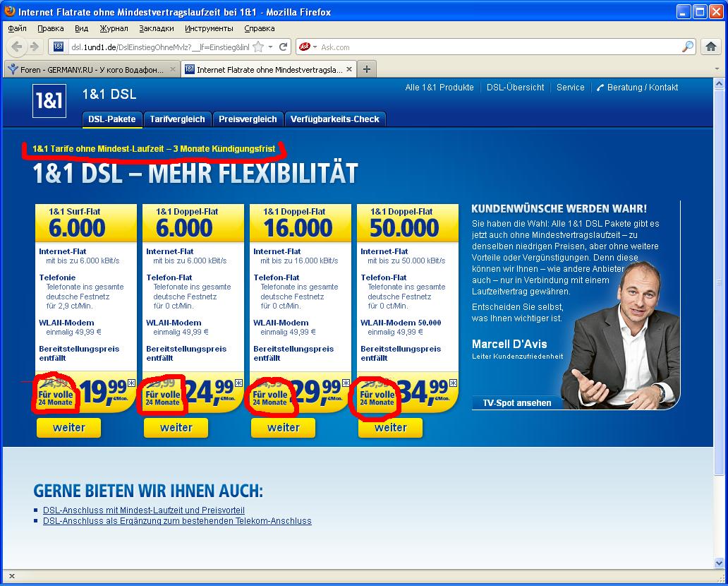
Task: Click the '1&1 DSL – MEHR FLEXIBILITÄT' title
Action: (x=195, y=174)
